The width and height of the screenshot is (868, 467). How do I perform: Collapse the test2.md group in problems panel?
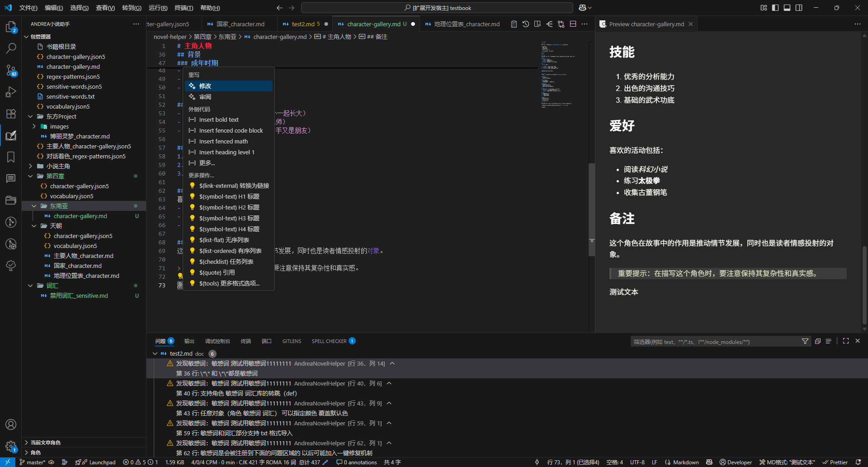(155, 353)
